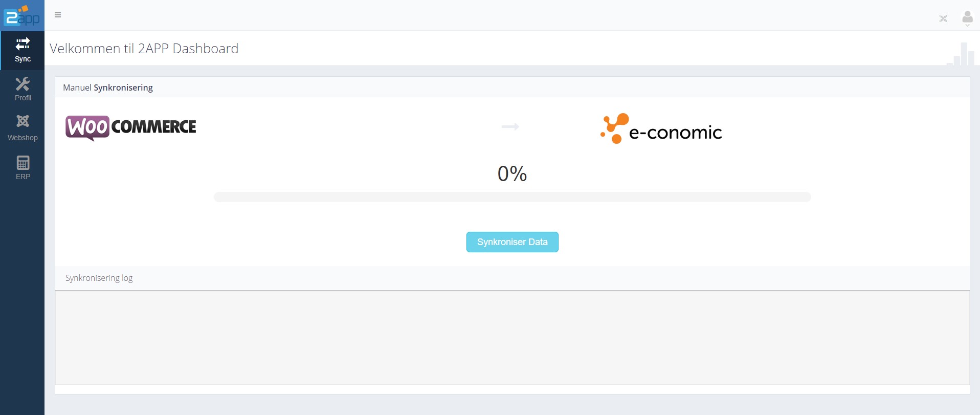
Task: Enter fullscreen with the expand icon
Action: pyautogui.click(x=943, y=18)
